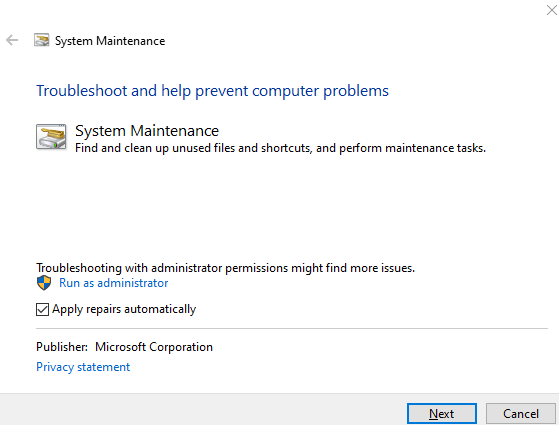Click the 'Microsoft Corporation' publisher name
This screenshot has width=559, height=425.
point(154,347)
